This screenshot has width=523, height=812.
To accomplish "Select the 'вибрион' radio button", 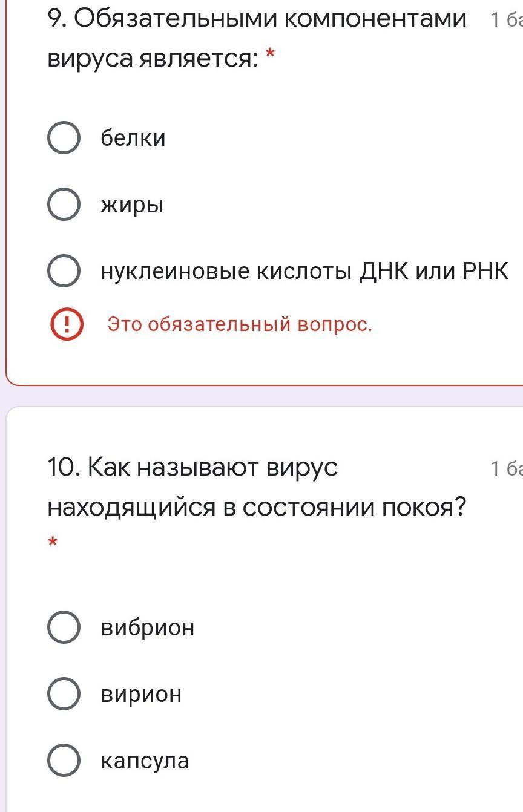I will (x=64, y=627).
